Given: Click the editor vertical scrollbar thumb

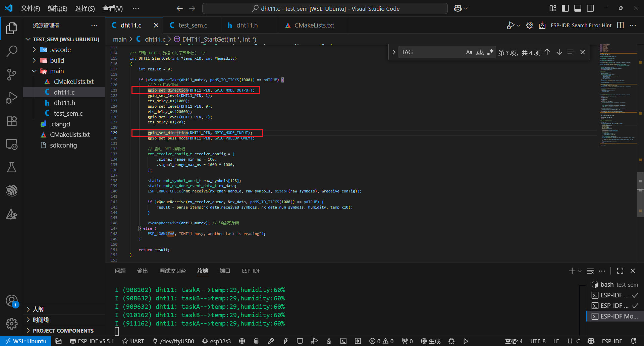Looking at the screenshot, I should [640, 194].
